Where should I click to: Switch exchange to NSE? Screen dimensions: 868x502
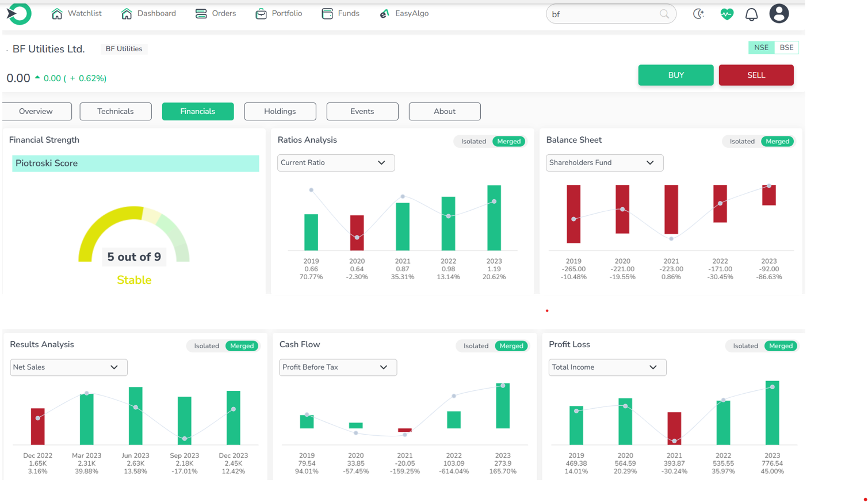(761, 48)
